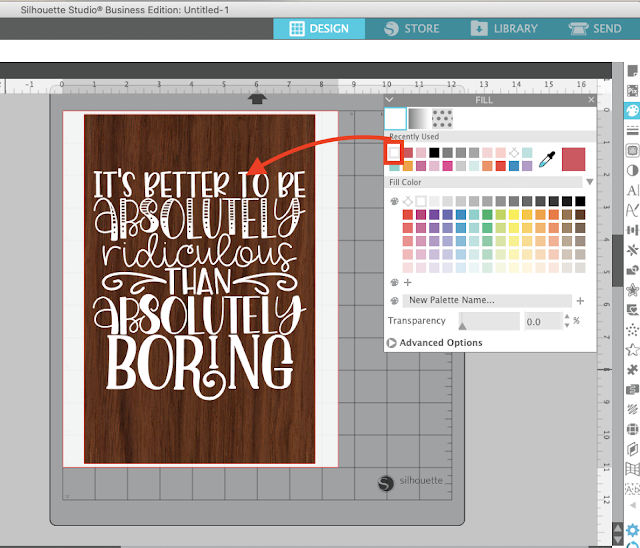640x548 pixels.
Task: Select transparent no-fill swatch in palette
Action: pyautogui.click(x=408, y=201)
